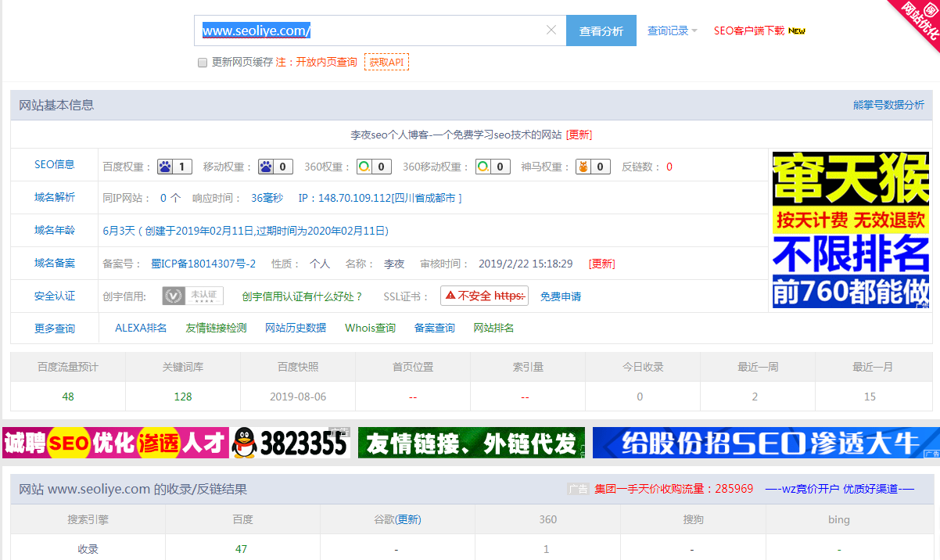Click the 360 mobile weight badge

(x=493, y=167)
